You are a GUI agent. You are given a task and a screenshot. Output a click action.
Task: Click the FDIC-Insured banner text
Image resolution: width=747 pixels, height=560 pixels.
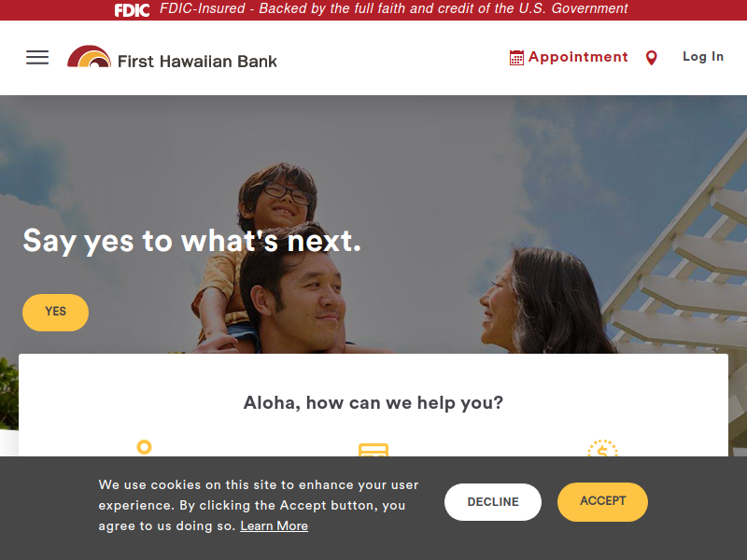click(393, 8)
